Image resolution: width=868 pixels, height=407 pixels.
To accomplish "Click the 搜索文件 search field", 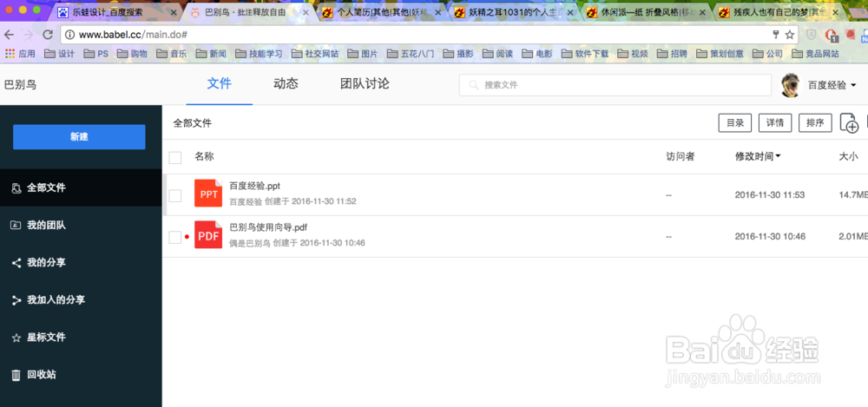I will click(615, 85).
